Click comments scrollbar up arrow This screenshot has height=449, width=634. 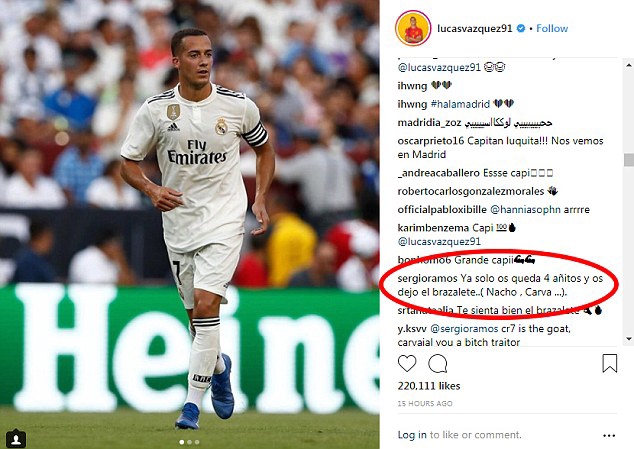pos(629,65)
